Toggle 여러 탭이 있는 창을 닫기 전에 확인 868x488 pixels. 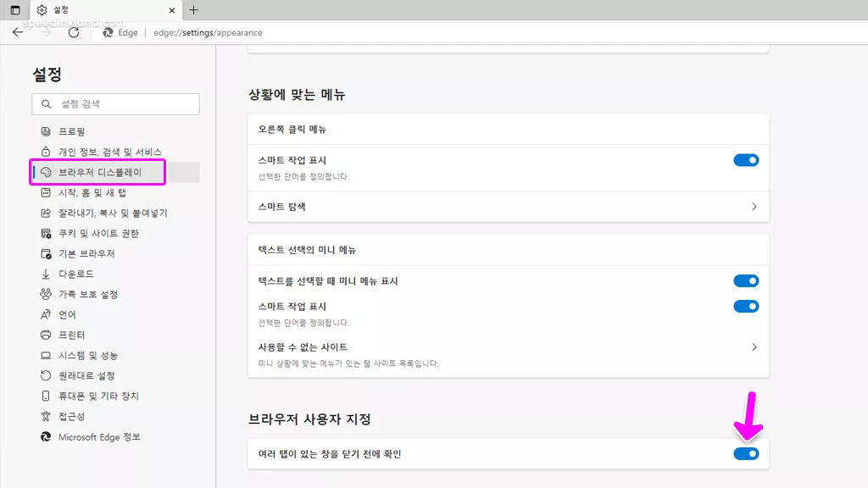746,454
